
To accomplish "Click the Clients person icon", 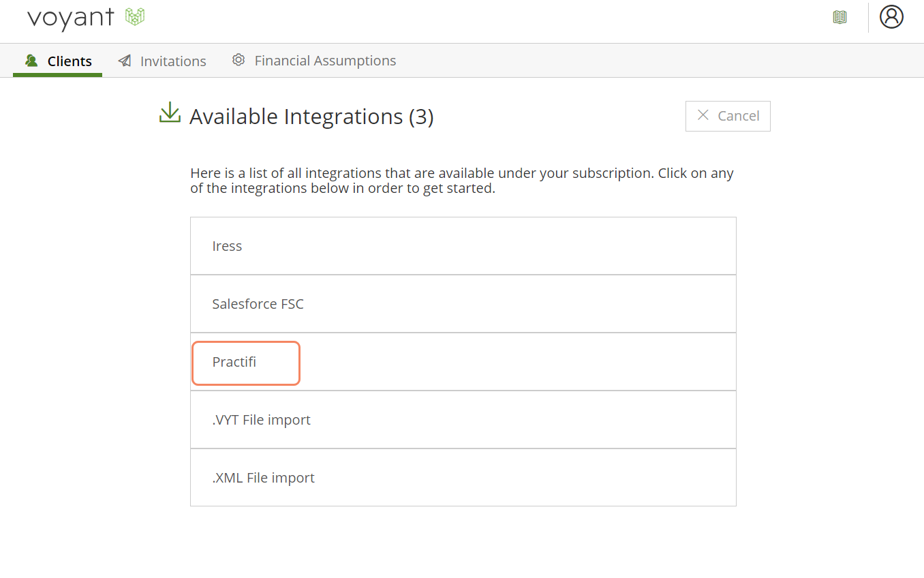I will (x=31, y=61).
